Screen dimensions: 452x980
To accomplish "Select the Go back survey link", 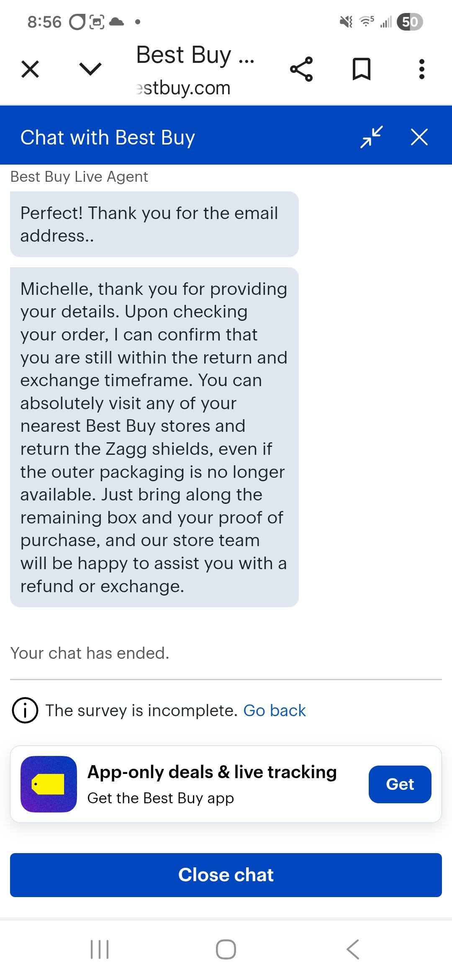I will (x=275, y=710).
